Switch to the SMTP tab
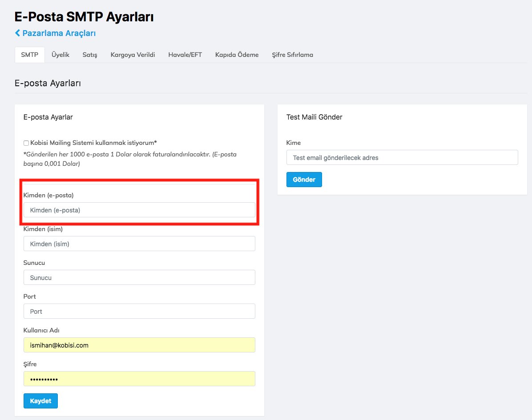This screenshot has width=532, height=420. pyautogui.click(x=29, y=55)
